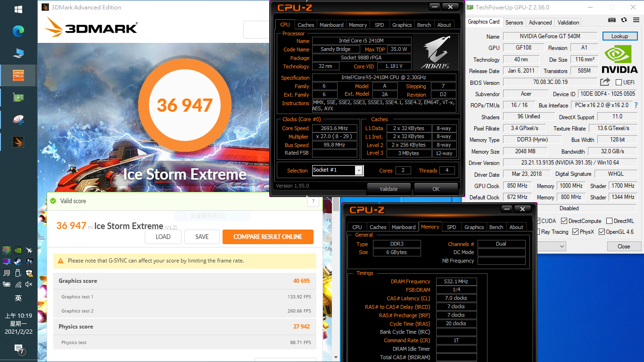Open Snipping Tool taskbar icon

click(x=18, y=120)
